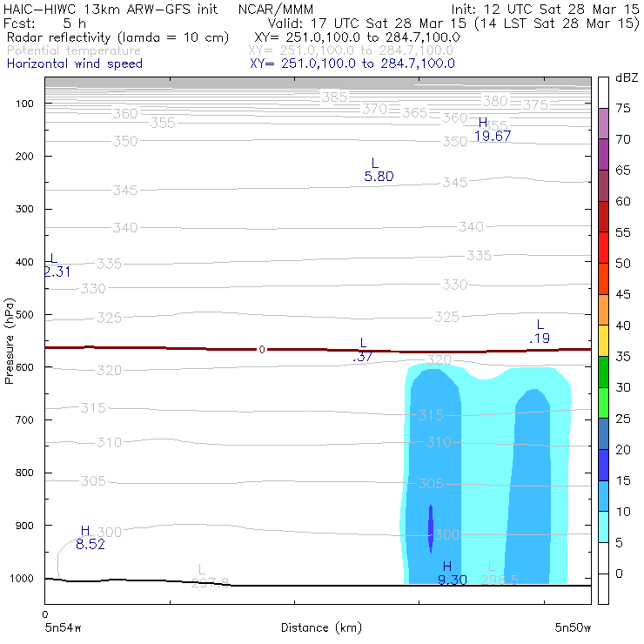The height and width of the screenshot is (644, 644).
Task: Select the deep blue 15–20 dBZ swatch
Action: pyautogui.click(x=603, y=465)
